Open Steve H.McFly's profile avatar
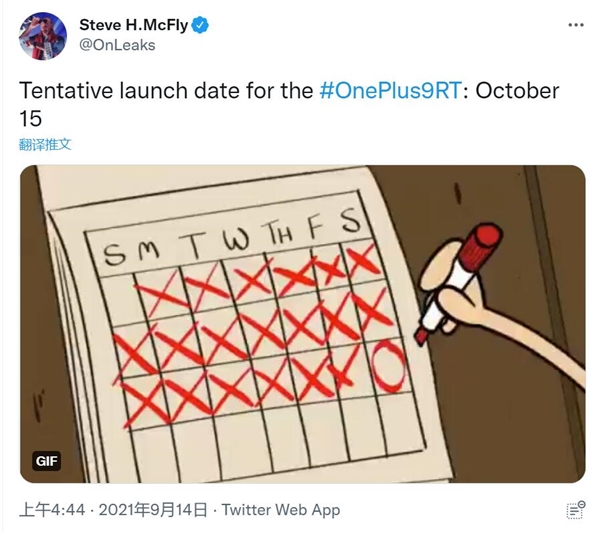 click(x=43, y=36)
